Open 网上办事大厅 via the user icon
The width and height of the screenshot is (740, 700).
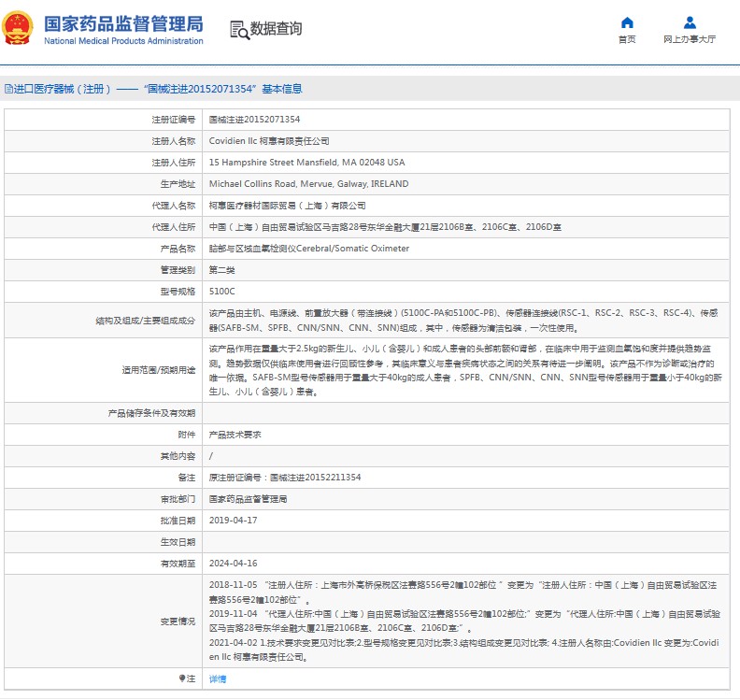click(x=690, y=22)
